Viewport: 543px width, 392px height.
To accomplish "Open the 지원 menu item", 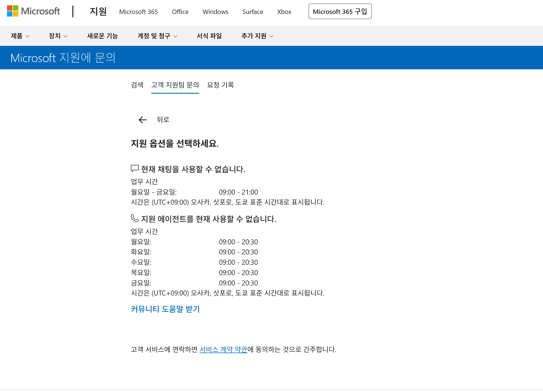I will 97,12.
